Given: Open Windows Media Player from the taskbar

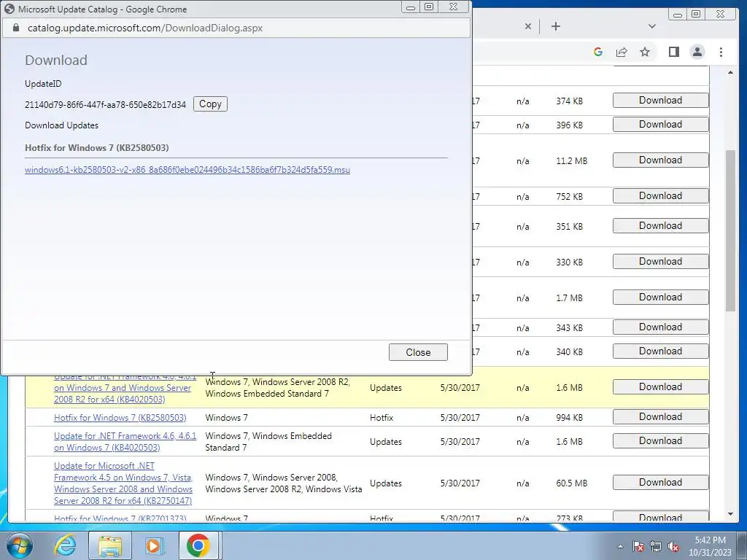Looking at the screenshot, I should (153, 545).
